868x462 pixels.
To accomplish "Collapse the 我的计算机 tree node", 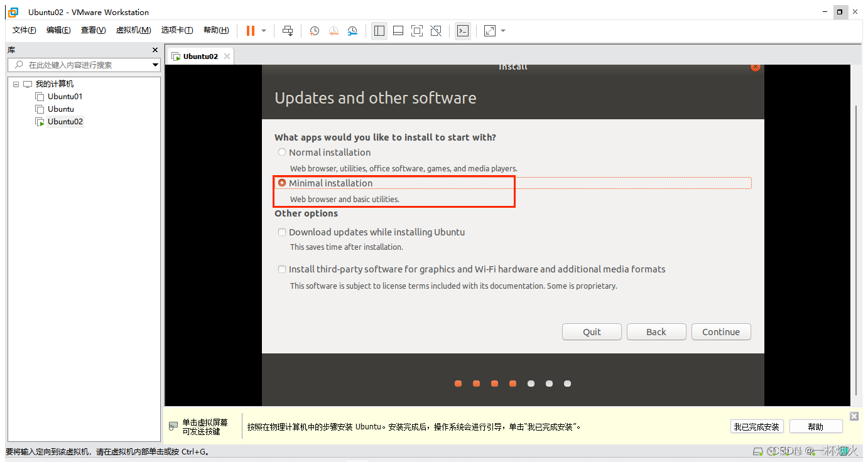I will (16, 84).
